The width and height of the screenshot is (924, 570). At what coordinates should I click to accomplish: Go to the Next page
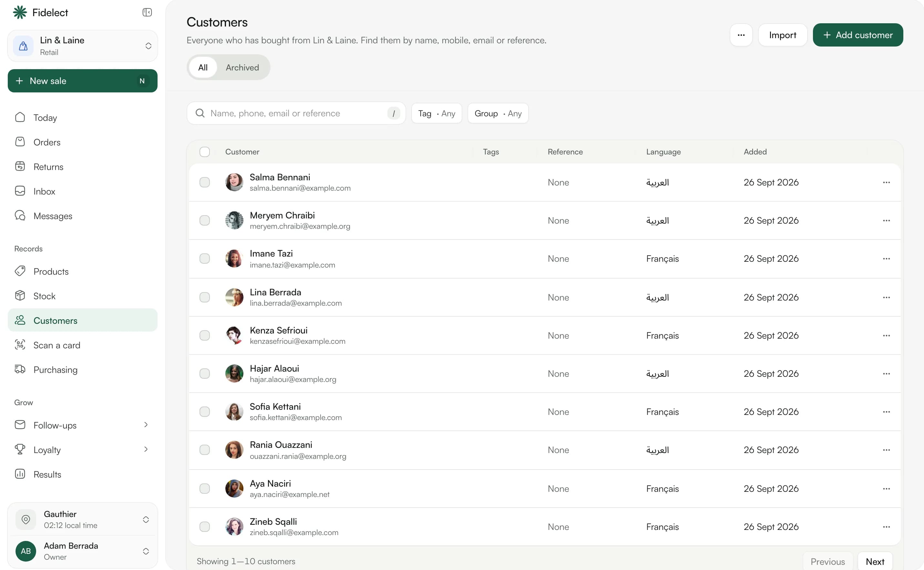[x=875, y=562]
